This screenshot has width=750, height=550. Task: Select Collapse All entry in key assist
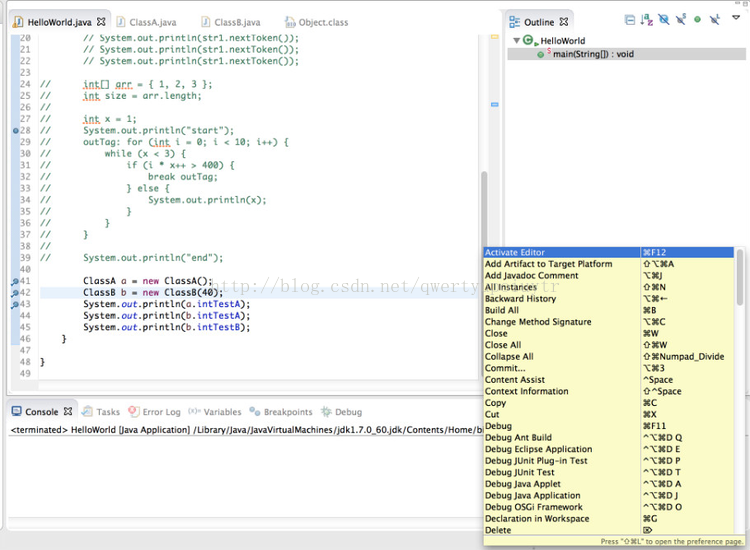[x=608, y=357]
